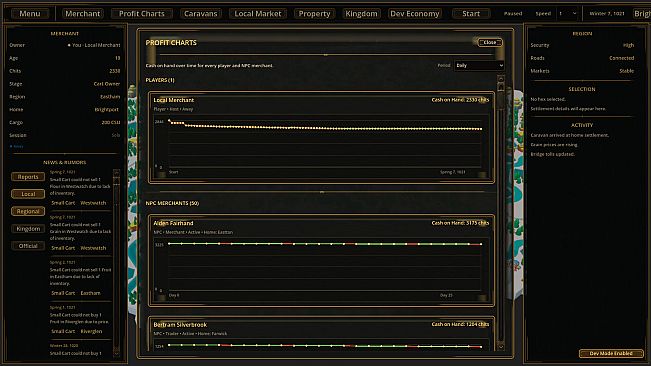
Task: Click the 'PLAYERS (1)' section heading
Action: click(160, 80)
